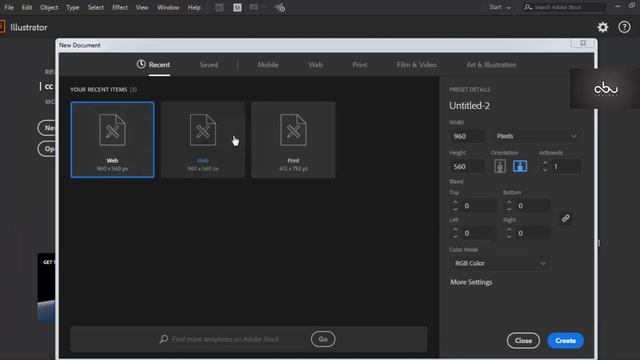Select landscape orientation
The image size is (640, 360).
point(520,166)
